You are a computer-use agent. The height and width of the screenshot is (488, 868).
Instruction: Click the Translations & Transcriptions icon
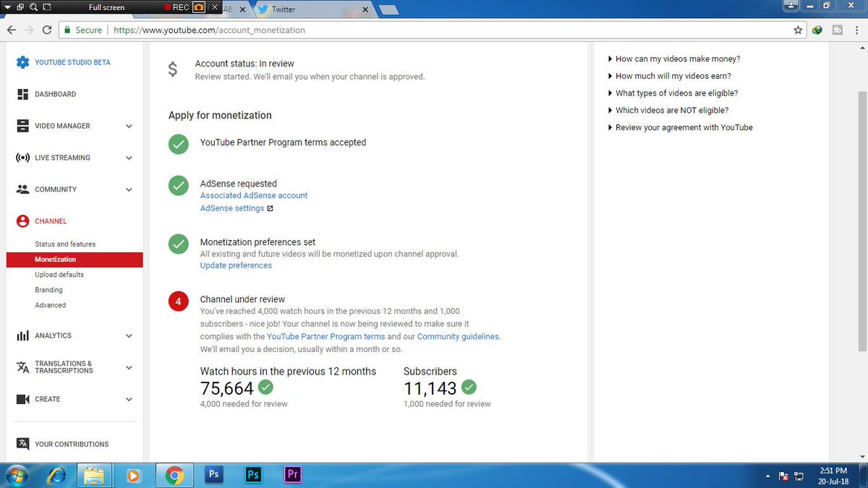22,367
